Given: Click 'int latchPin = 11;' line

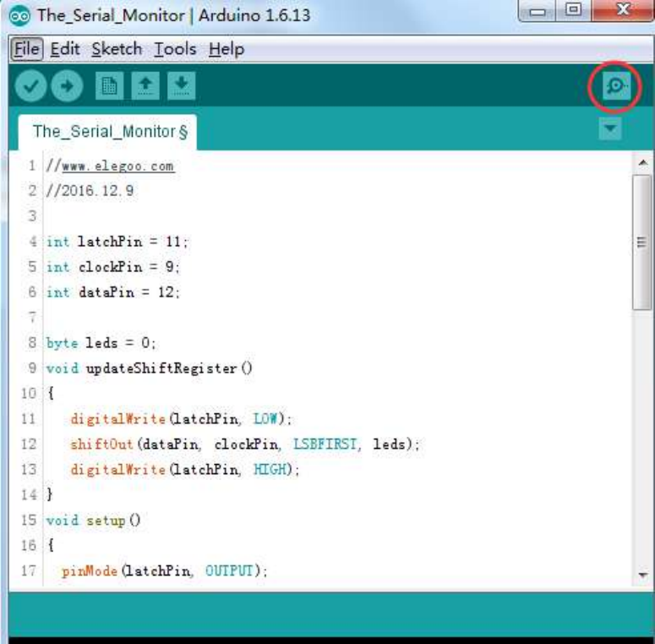Looking at the screenshot, I should (x=117, y=242).
